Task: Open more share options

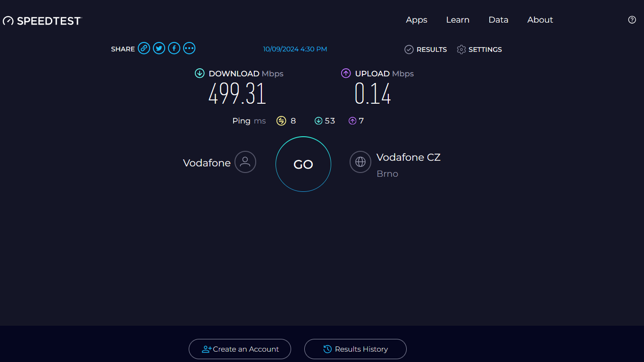Action: (x=189, y=48)
